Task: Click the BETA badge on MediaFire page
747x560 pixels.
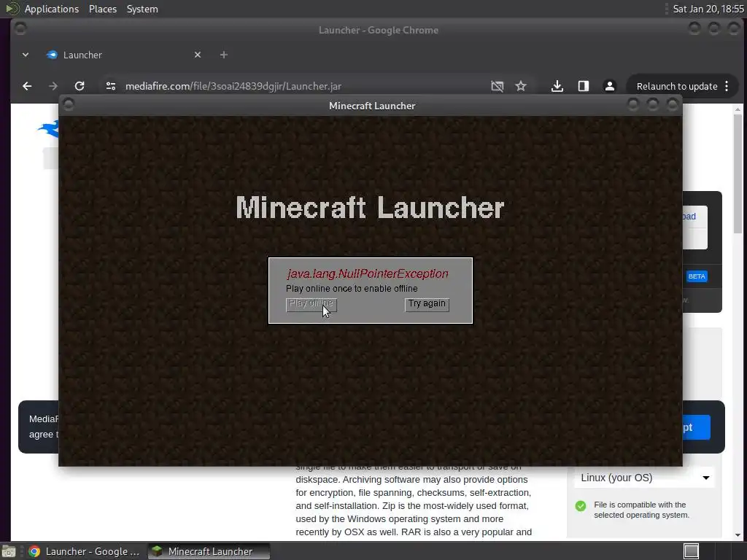Action: click(x=697, y=276)
